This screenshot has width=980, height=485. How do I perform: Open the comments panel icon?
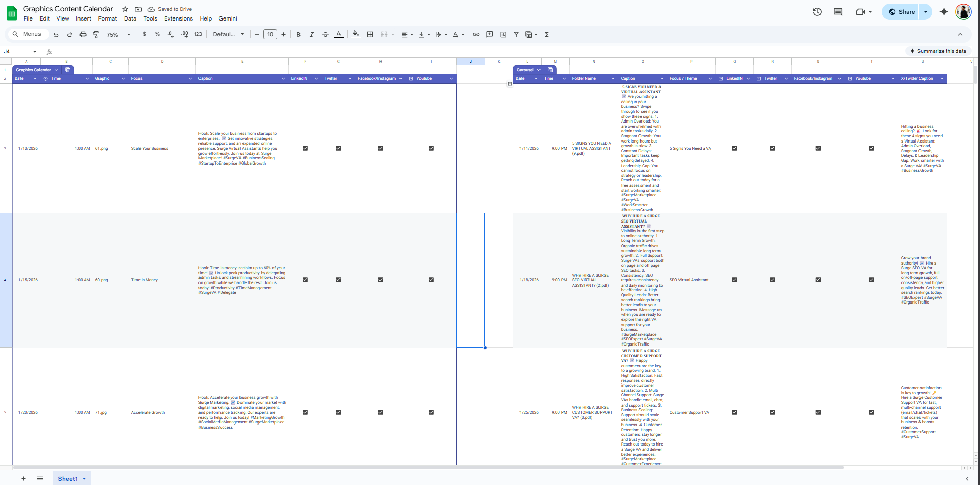[x=838, y=12]
